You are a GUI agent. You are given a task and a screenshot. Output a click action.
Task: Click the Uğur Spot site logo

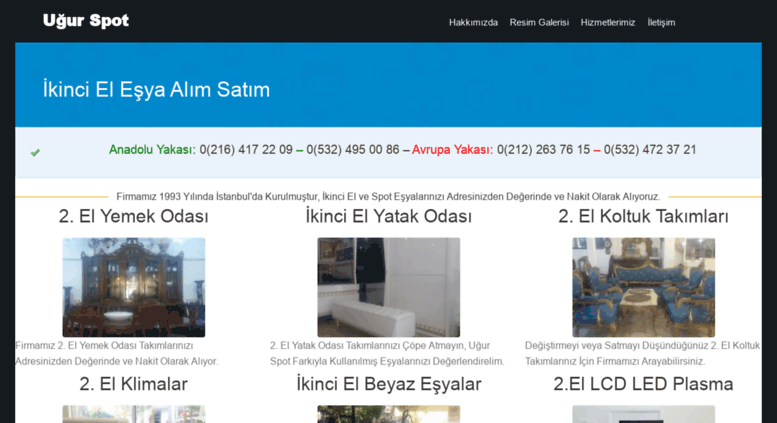click(86, 20)
